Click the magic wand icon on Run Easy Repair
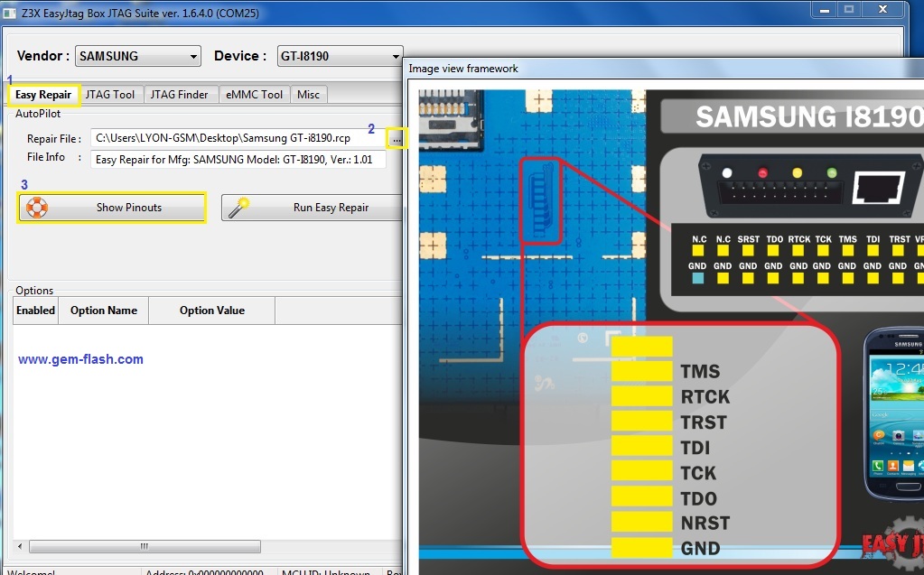The image size is (924, 575). [238, 208]
